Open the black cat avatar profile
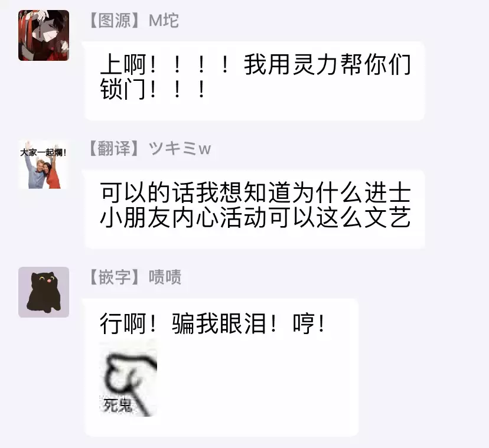 (44, 292)
